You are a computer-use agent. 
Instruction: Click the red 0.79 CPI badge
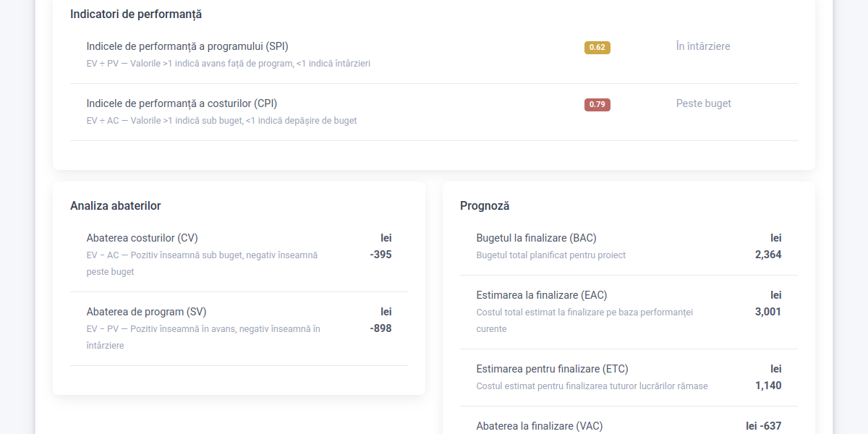(597, 105)
